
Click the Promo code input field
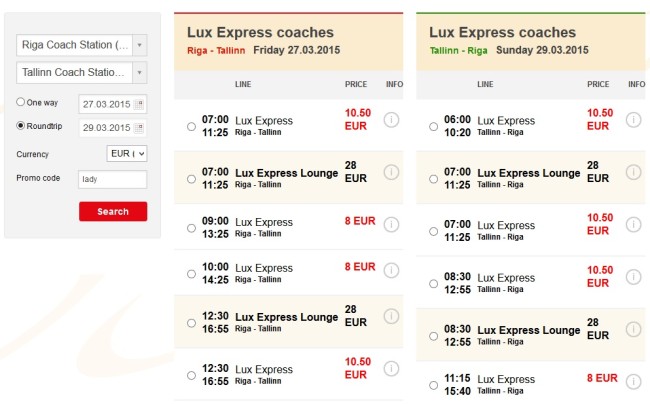112,179
